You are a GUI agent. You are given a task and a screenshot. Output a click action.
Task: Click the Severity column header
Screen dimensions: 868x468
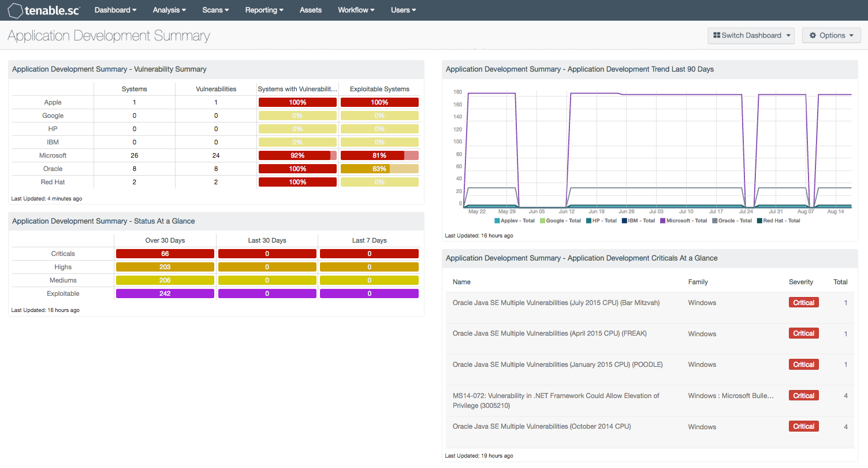pos(801,282)
